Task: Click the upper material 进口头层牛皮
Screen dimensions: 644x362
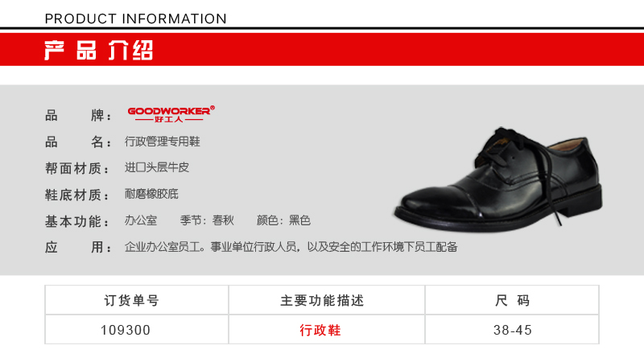Action: (x=157, y=167)
